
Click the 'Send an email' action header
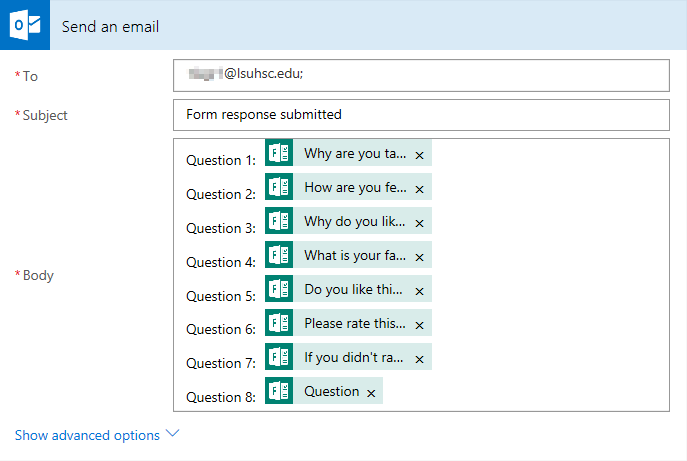pyautogui.click(x=110, y=26)
